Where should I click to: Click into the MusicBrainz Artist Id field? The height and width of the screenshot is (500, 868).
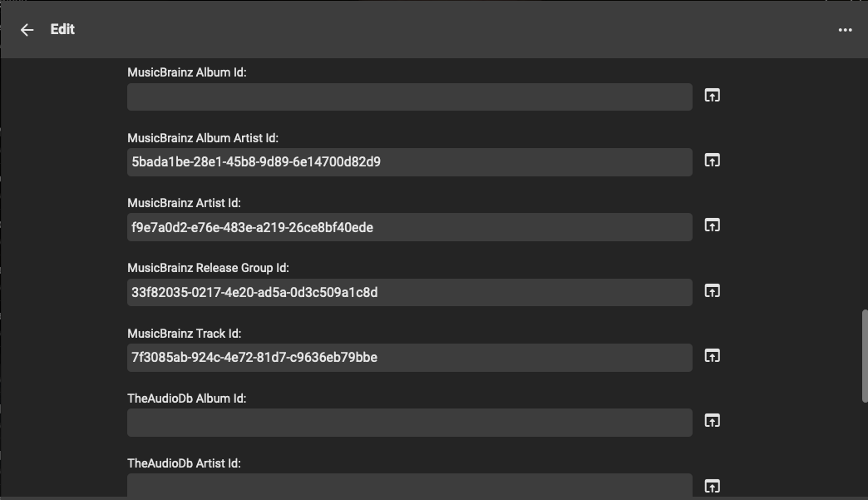point(409,227)
